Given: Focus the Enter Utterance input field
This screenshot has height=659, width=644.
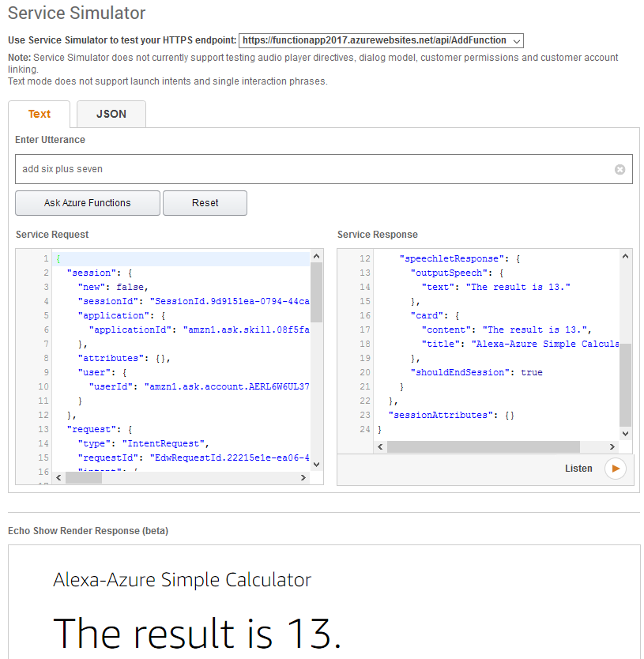Looking at the screenshot, I should (324, 169).
